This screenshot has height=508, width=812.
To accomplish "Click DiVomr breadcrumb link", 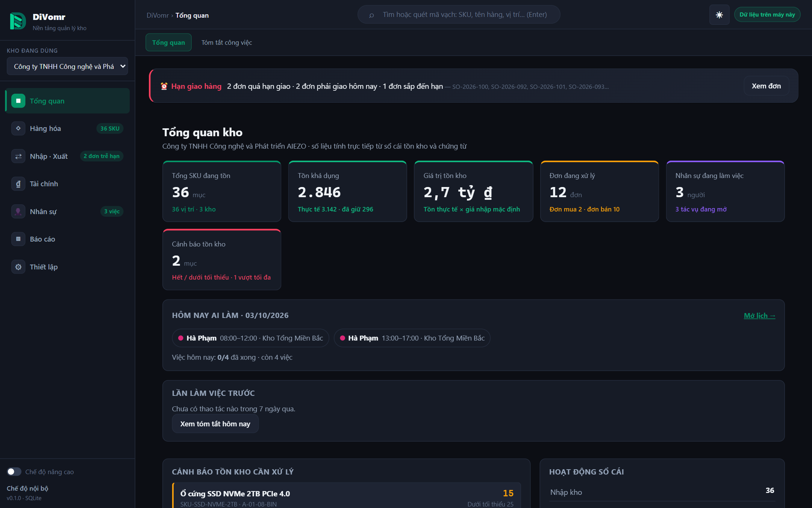I will coord(158,15).
